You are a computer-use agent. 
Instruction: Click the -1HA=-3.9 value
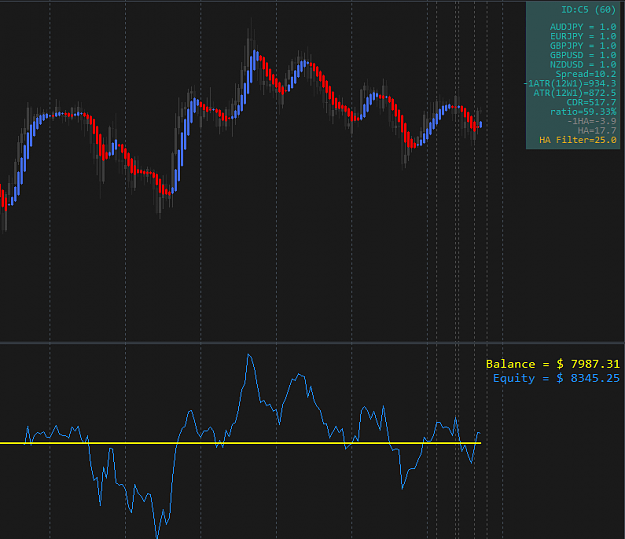tap(592, 121)
